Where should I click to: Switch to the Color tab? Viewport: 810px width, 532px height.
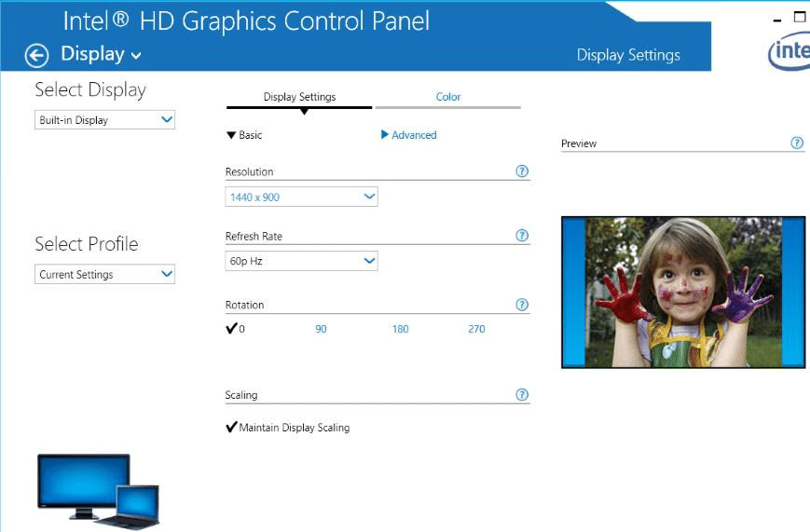click(447, 97)
